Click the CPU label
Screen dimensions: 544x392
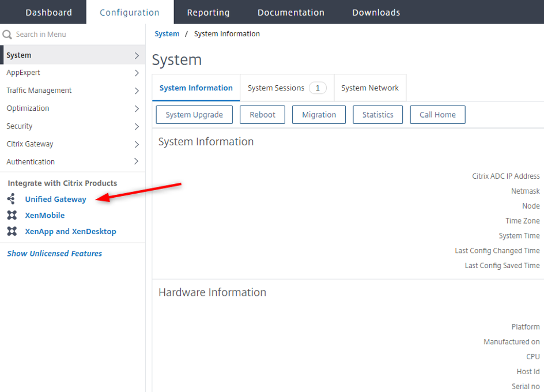[533, 357]
